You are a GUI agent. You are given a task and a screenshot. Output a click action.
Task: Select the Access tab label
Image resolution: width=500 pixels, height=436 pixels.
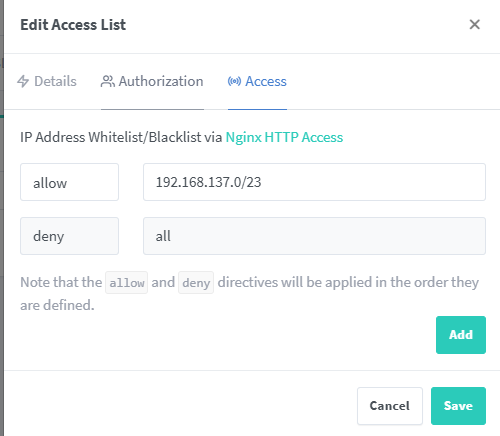(x=266, y=81)
